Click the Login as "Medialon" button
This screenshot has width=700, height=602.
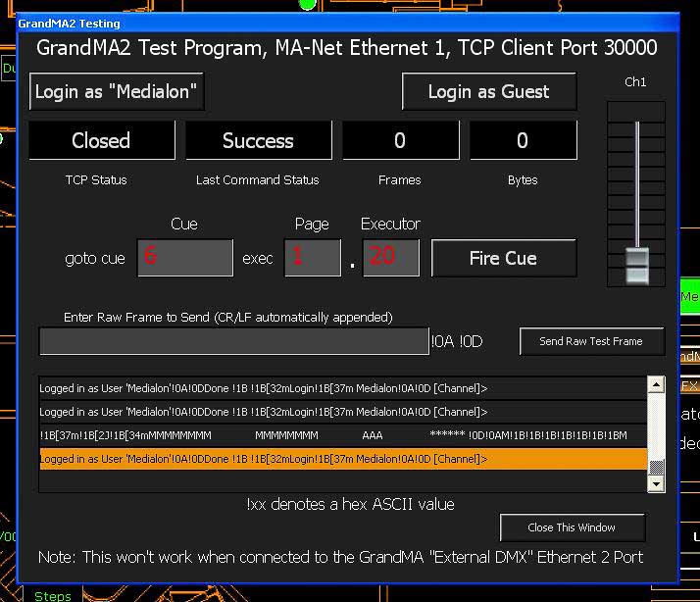click(117, 91)
